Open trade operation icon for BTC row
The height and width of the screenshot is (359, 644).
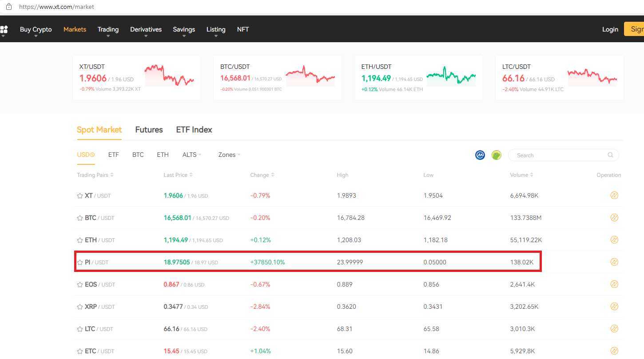(x=614, y=217)
